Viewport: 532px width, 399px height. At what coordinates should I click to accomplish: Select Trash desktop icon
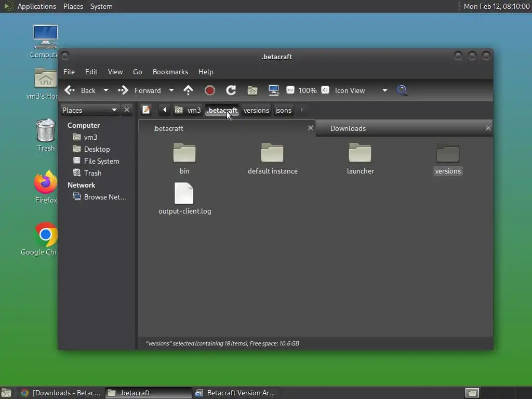[x=46, y=135]
